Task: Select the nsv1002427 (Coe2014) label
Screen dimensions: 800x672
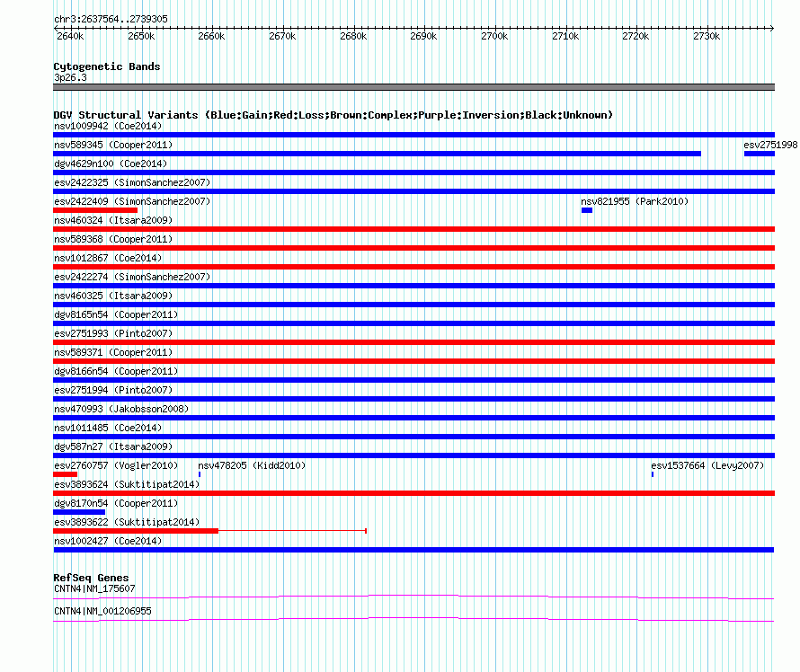Action: pos(108,541)
